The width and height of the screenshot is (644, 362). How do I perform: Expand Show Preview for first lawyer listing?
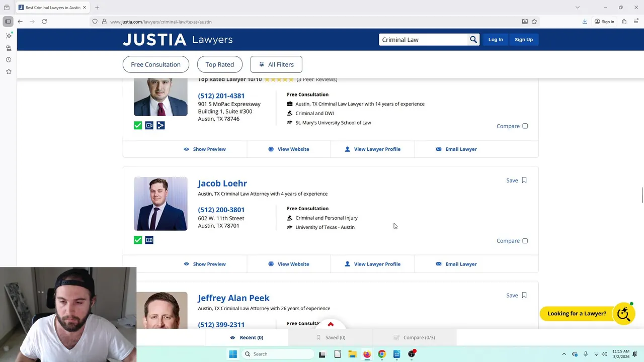[205, 149]
